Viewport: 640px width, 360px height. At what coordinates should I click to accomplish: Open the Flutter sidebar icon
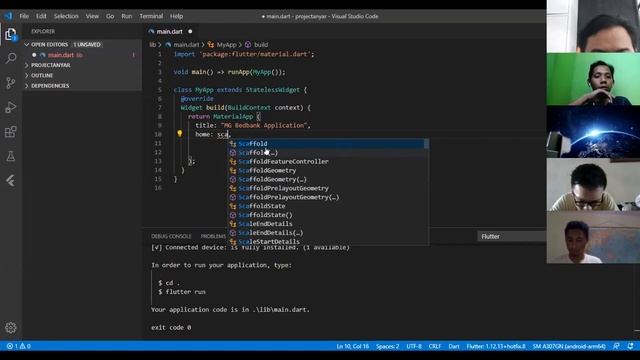point(11,181)
